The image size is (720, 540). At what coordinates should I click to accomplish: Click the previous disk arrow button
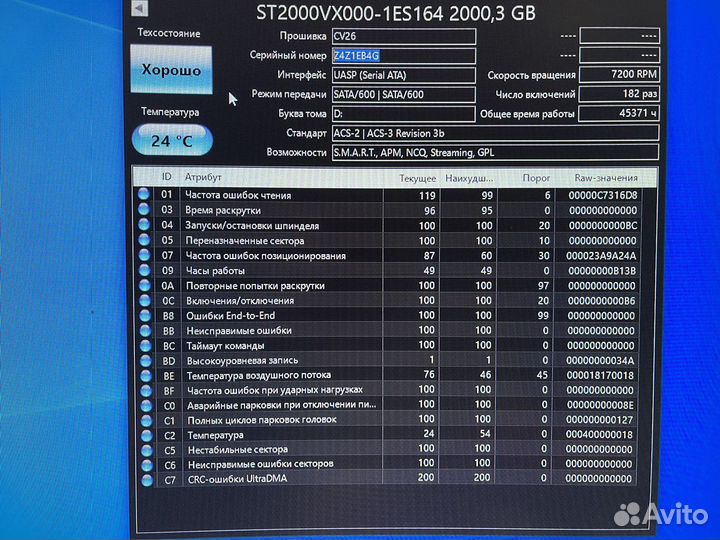pyautogui.click(x=140, y=8)
